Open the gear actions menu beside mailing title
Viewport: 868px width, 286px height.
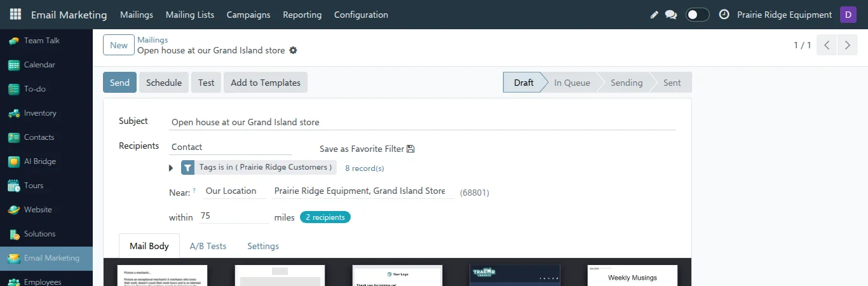pos(293,50)
